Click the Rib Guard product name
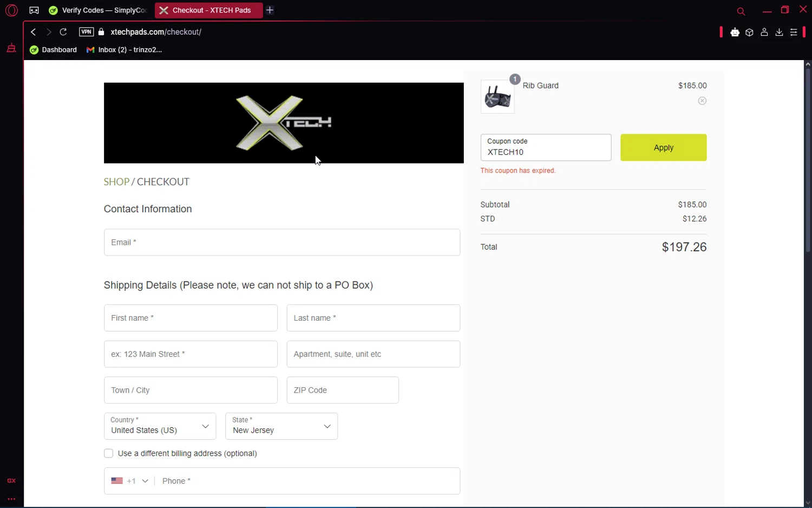The height and width of the screenshot is (508, 812). [540, 86]
